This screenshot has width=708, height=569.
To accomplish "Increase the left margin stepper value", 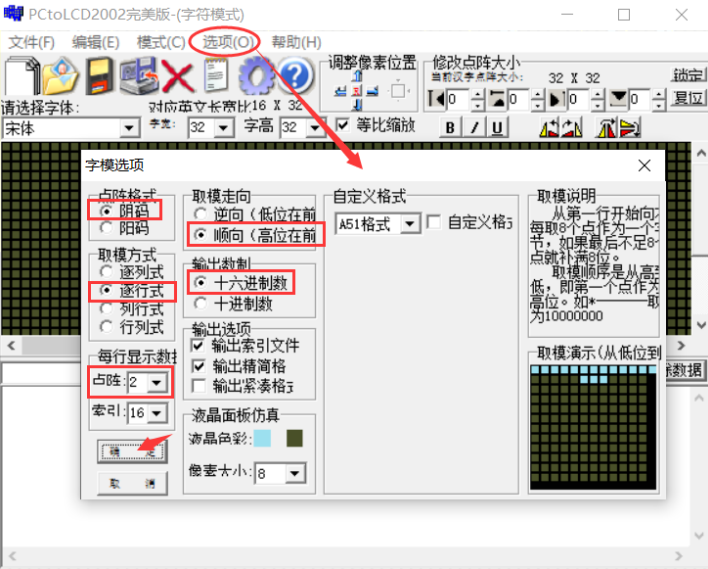I will click(478, 94).
